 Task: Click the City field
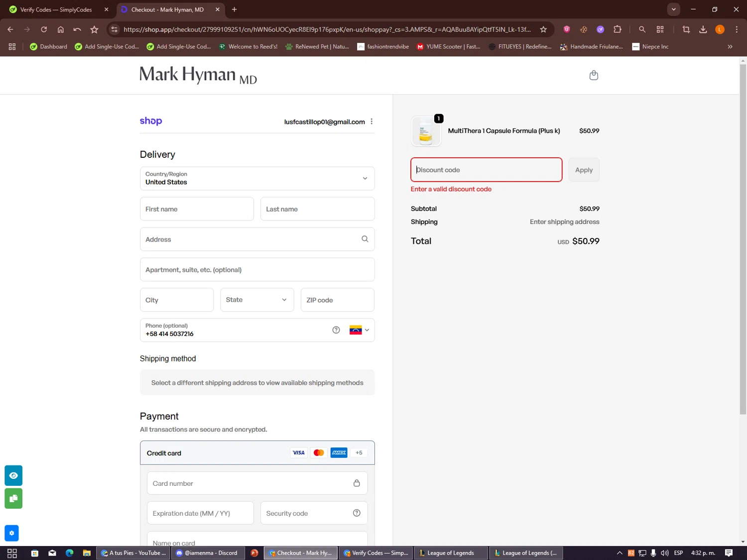point(177,300)
